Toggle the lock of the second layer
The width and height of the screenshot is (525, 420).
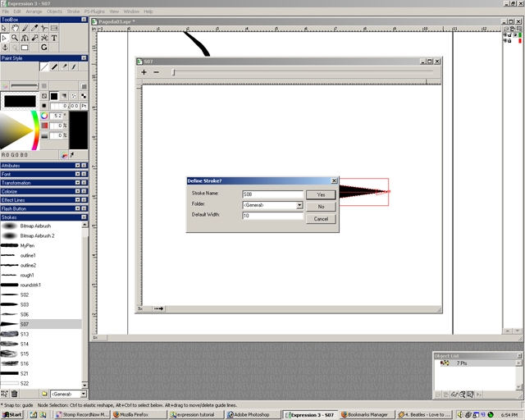tap(509, 41)
